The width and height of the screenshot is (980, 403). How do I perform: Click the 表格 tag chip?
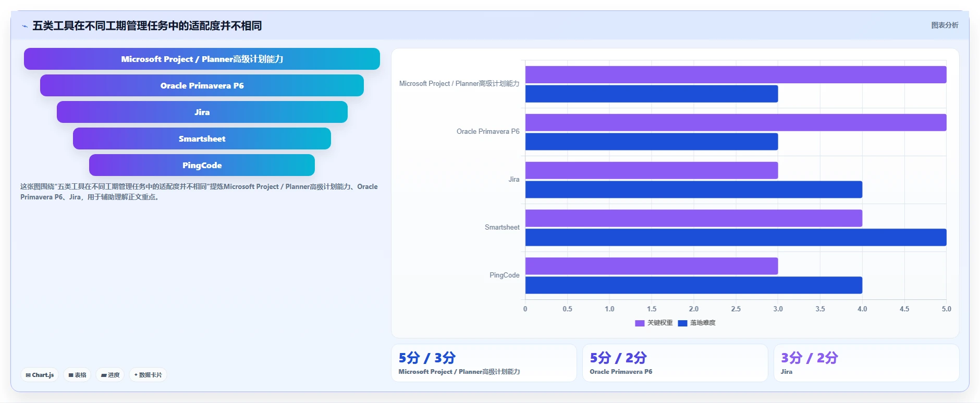[77, 375]
